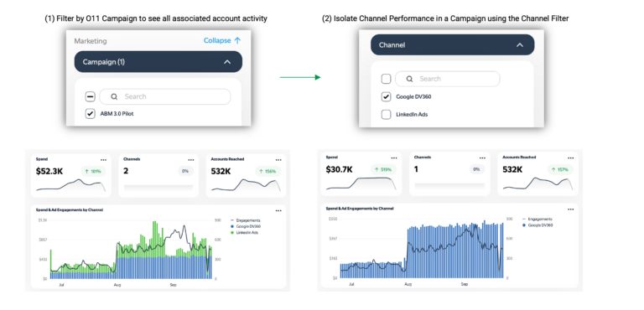
Task: Open the three-dot menu on left Spend card
Action: [x=103, y=160]
